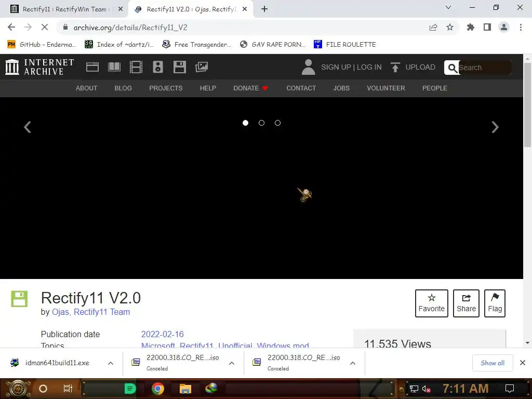
Task: Open the ABOUT menu item
Action: pyautogui.click(x=87, y=88)
